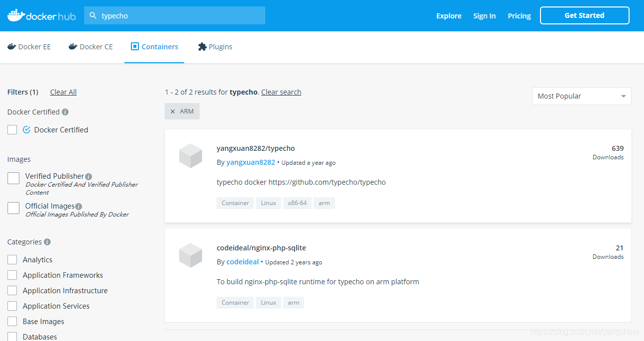This screenshot has width=644, height=341.
Task: Open the codeideal/nginx-php-sqlite repository title
Action: (261, 248)
